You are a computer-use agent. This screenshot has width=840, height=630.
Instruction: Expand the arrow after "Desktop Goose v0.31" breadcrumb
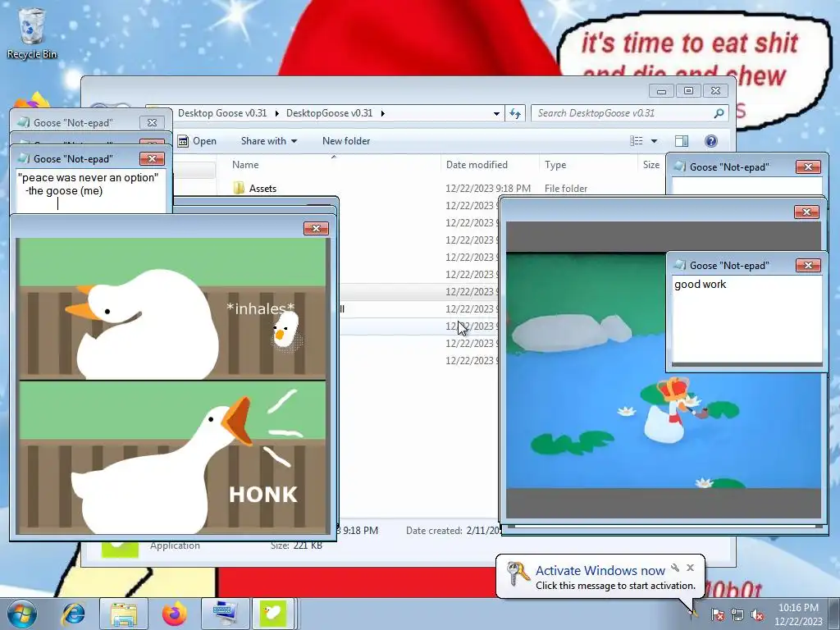click(277, 113)
